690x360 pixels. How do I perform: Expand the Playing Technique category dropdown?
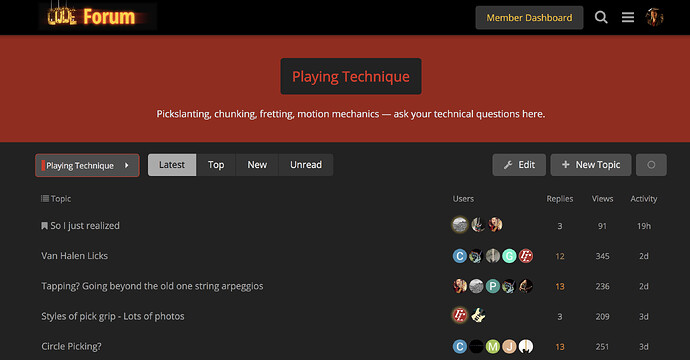point(87,165)
